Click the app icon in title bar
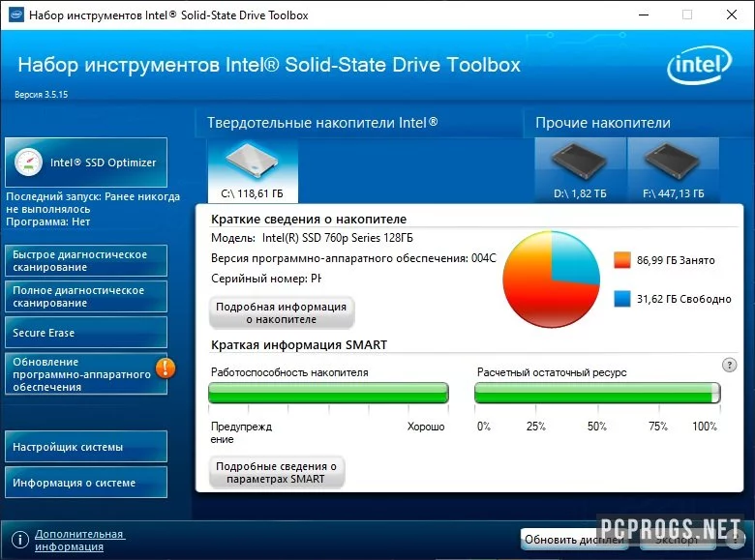 (x=16, y=15)
